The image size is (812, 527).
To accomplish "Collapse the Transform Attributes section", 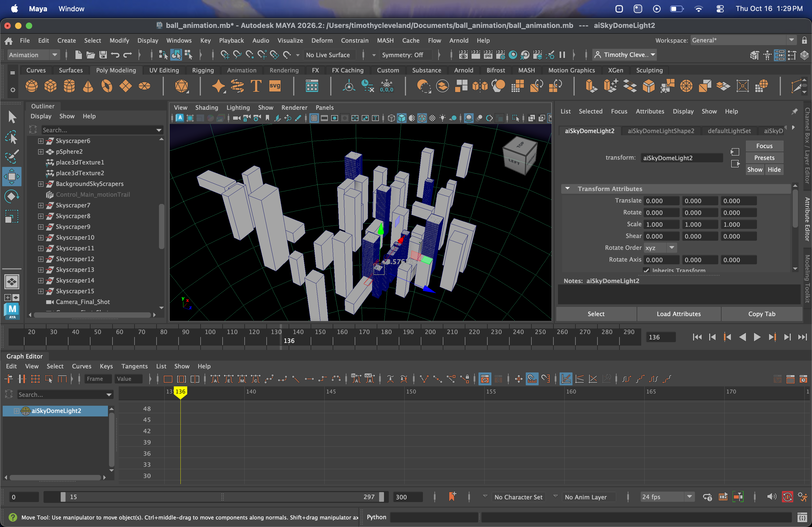I will 567,189.
